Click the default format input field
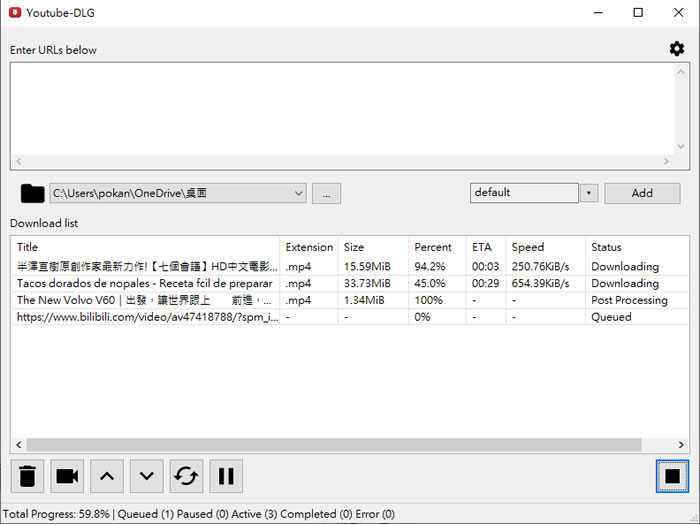The width and height of the screenshot is (700, 525). (524, 193)
